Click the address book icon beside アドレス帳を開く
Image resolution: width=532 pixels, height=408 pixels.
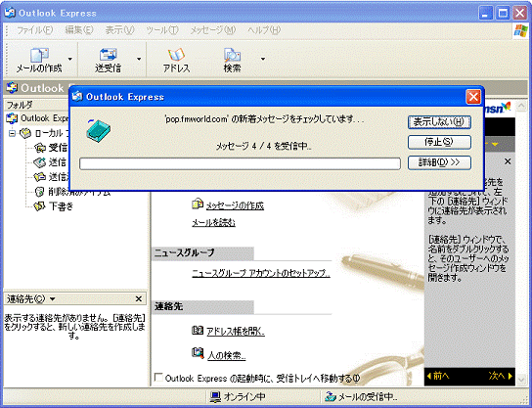coord(198,330)
